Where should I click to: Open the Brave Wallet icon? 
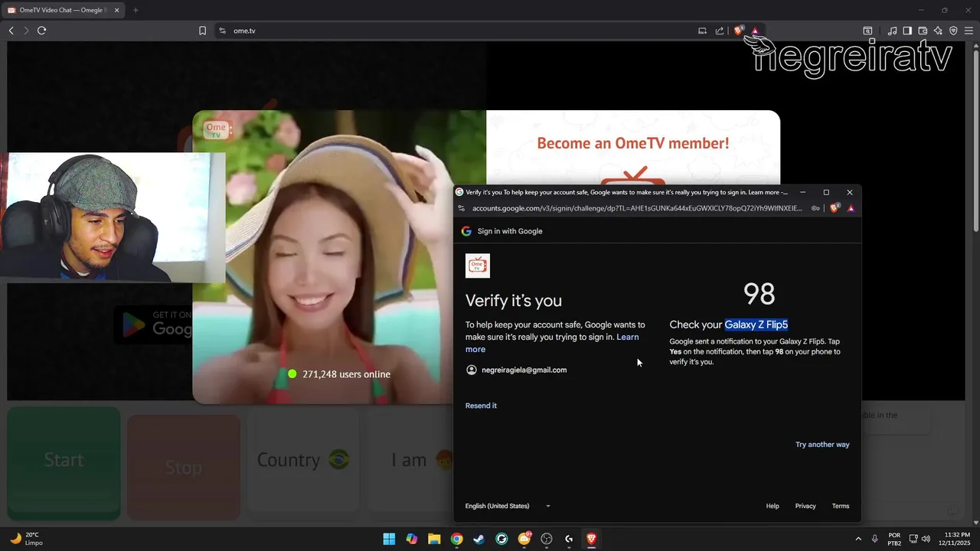coord(923,31)
